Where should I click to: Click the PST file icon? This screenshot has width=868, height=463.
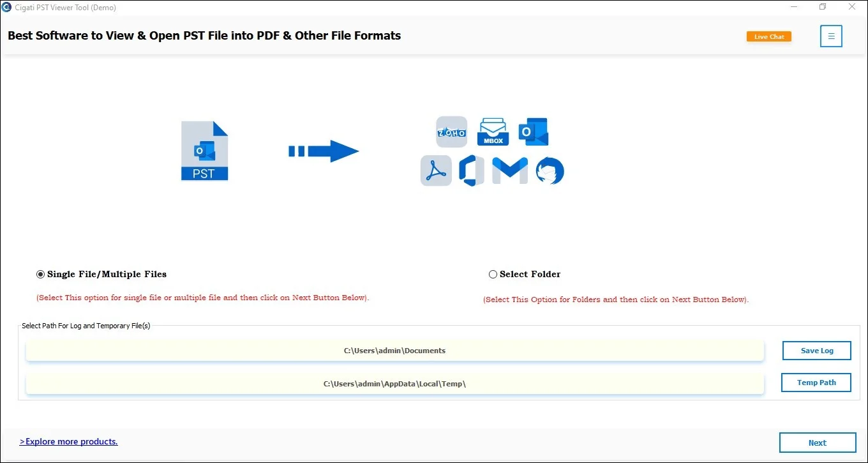pos(204,151)
